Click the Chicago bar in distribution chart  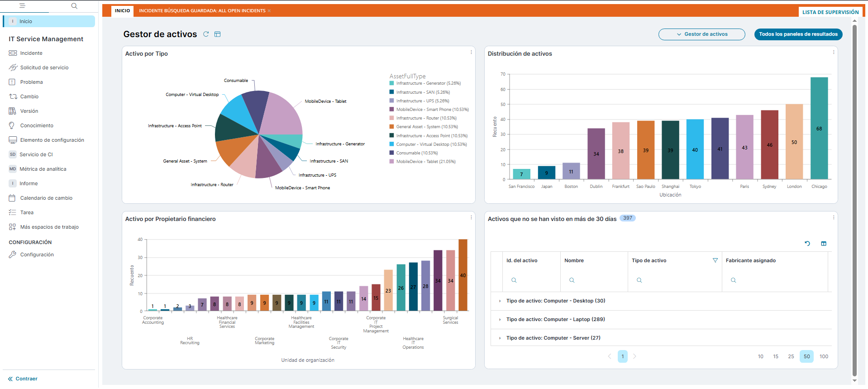[x=819, y=128]
